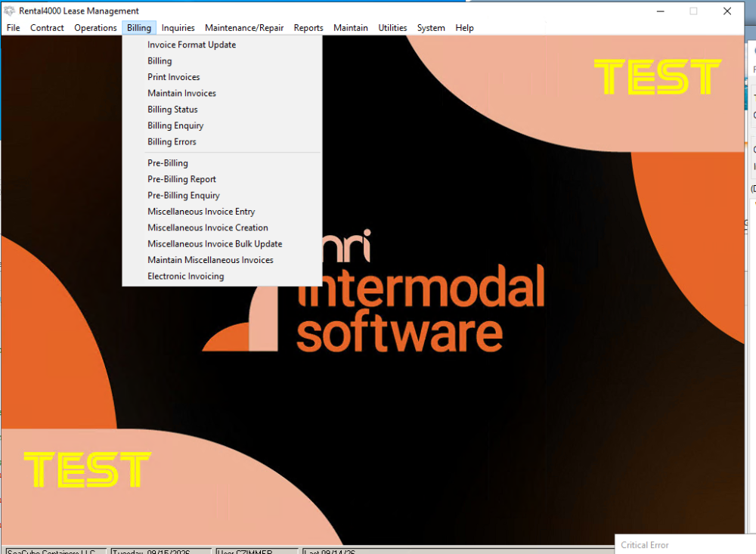
Task: Open the Inquiries menu
Action: 178,28
